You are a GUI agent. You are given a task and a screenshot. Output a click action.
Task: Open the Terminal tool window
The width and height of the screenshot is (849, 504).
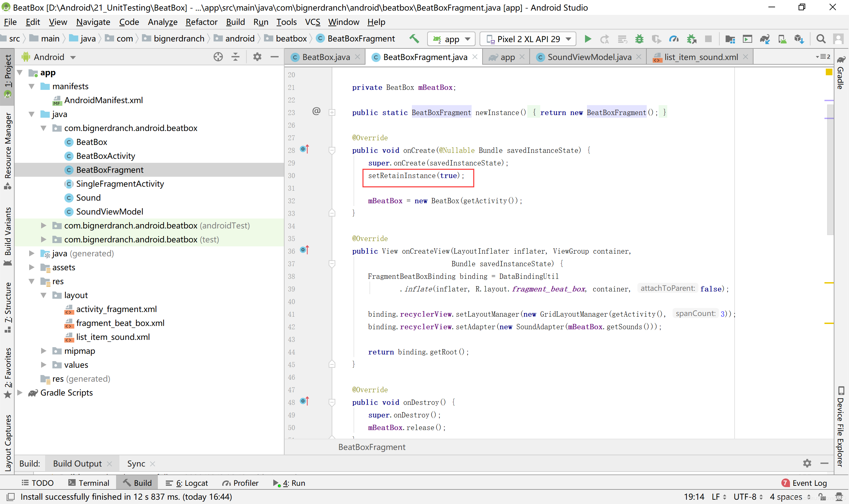tap(89, 483)
